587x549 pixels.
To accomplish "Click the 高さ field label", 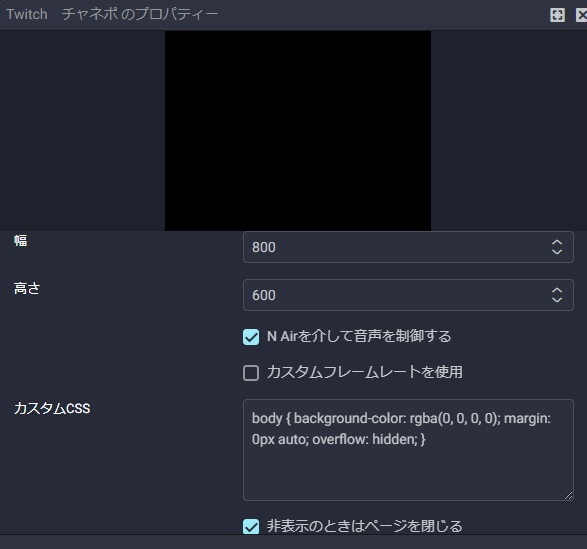I will click(x=27, y=288).
